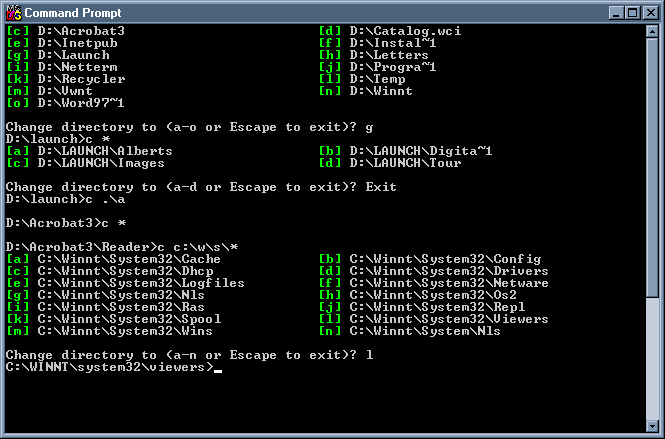Maximize the Command Prompt window
The image size is (665, 439).
(x=631, y=12)
